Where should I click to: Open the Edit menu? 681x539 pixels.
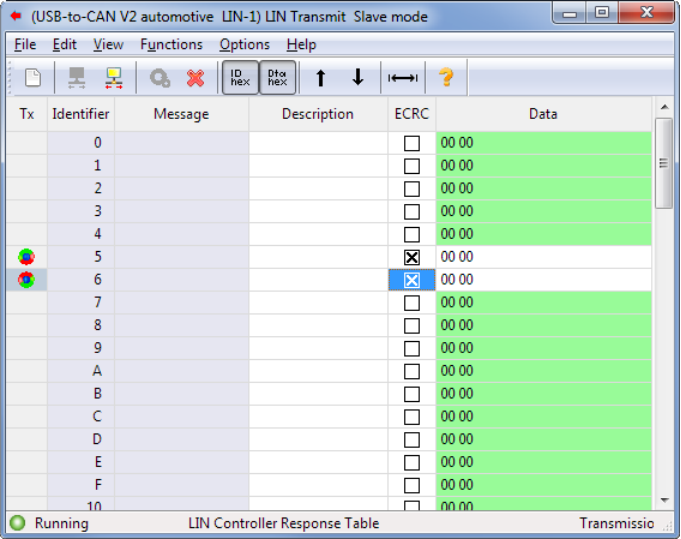tap(64, 44)
